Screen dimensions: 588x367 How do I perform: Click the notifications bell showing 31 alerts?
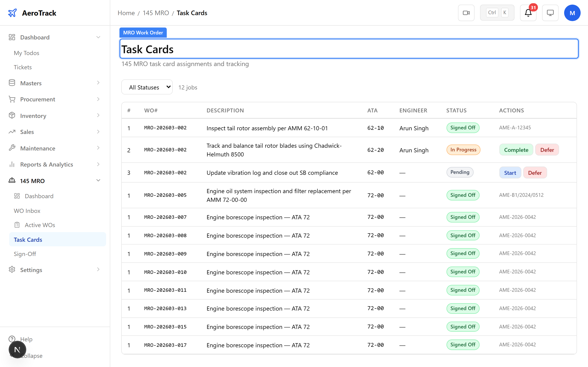528,13
